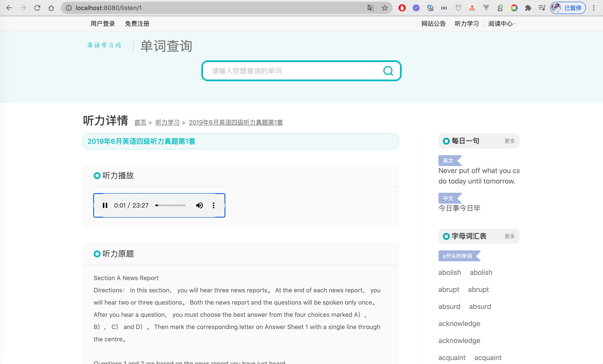Pause the listening audio playback

pyautogui.click(x=105, y=205)
